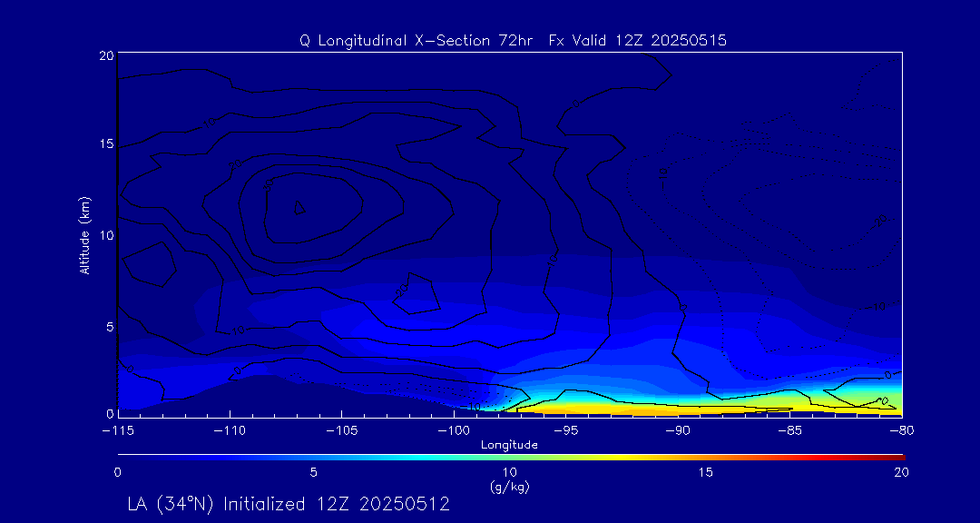
Task: Select the -110 longitude tick label
Action: coord(230,431)
